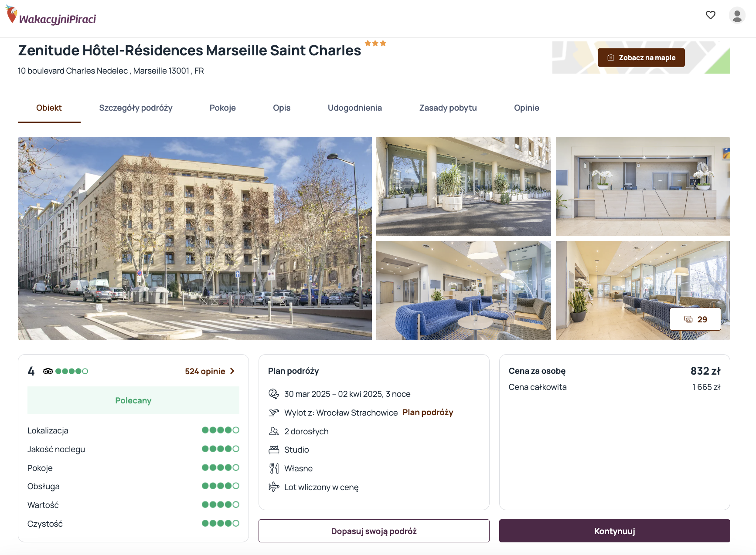756x555 pixels.
Task: Open the reception desk photo
Action: pos(643,186)
